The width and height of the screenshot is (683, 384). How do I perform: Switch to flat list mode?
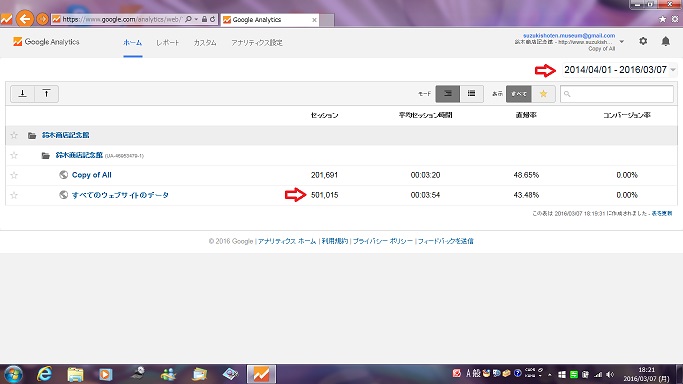(471, 94)
